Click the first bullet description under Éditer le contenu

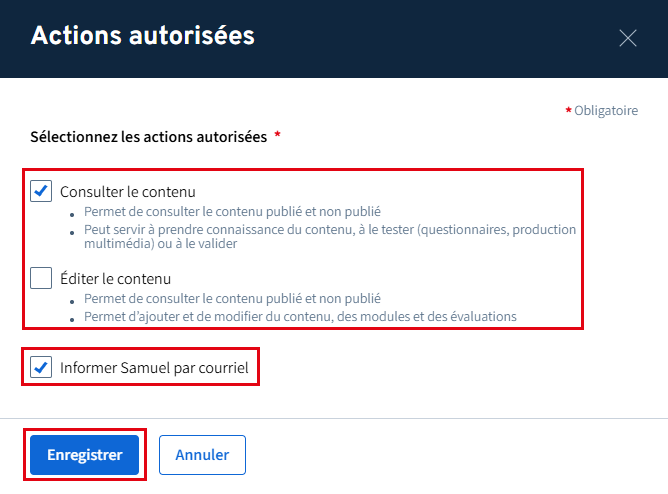[x=232, y=299]
